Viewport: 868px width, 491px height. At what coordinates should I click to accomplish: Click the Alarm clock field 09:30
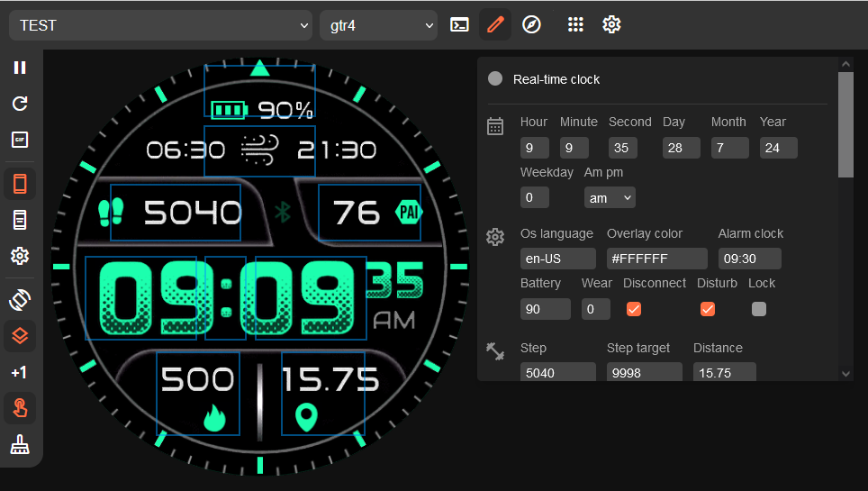pyautogui.click(x=749, y=259)
